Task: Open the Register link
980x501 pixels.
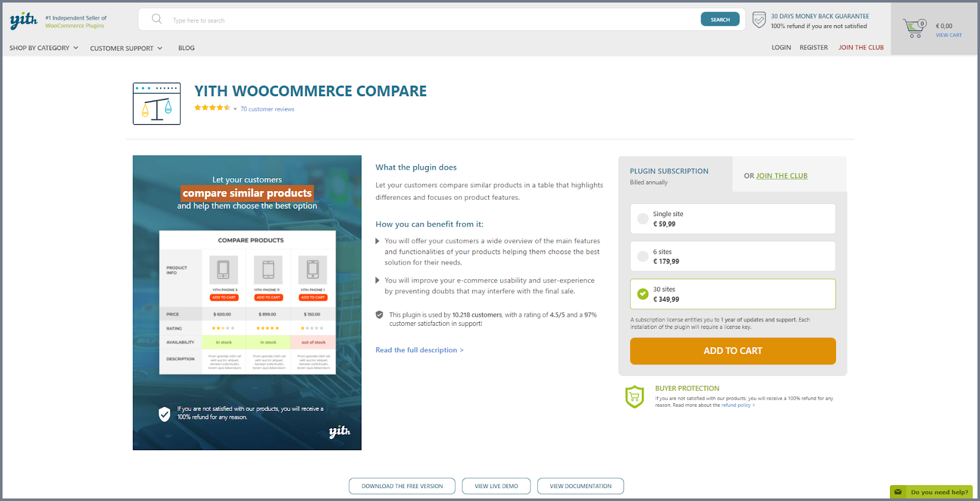Action: click(813, 47)
